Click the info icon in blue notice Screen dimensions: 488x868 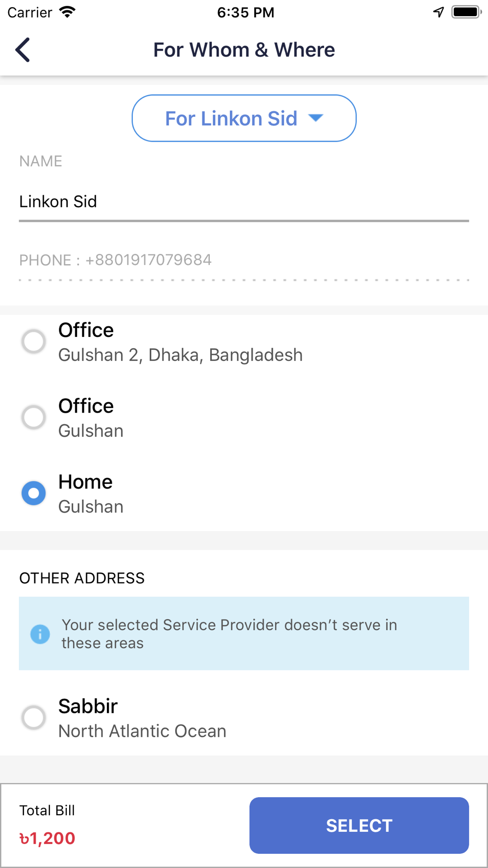40,634
